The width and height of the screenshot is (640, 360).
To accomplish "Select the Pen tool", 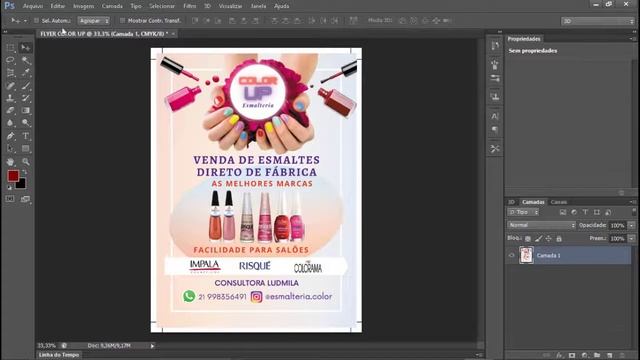I will point(10,136).
